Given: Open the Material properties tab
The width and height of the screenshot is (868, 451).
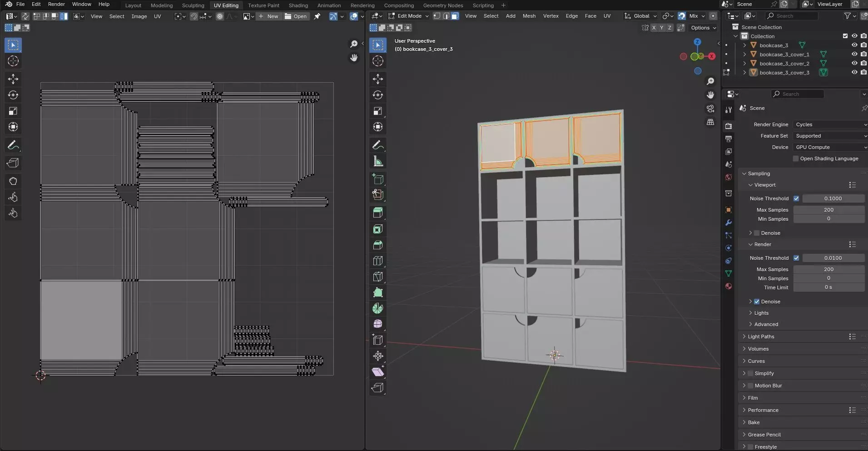Looking at the screenshot, I should [x=729, y=286].
